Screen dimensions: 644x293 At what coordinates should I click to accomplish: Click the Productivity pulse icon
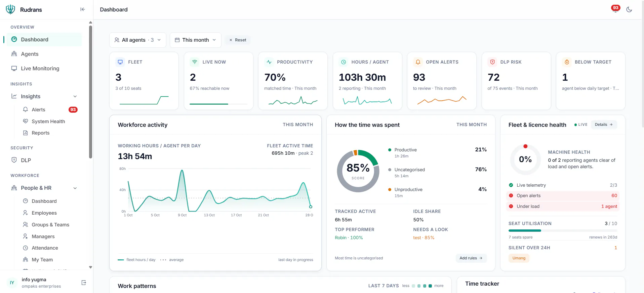click(x=269, y=62)
